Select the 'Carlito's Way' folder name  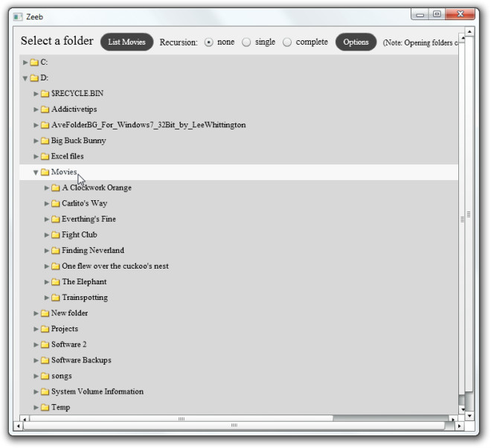pos(85,203)
